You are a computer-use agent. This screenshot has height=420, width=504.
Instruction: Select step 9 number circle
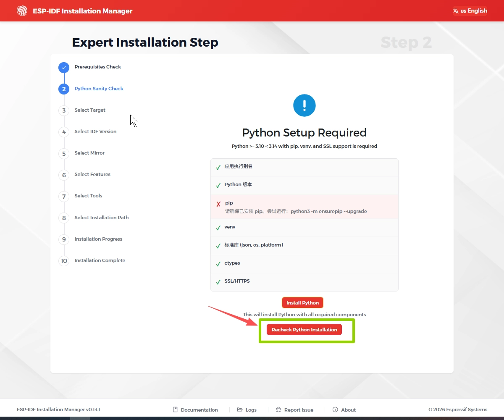point(64,239)
